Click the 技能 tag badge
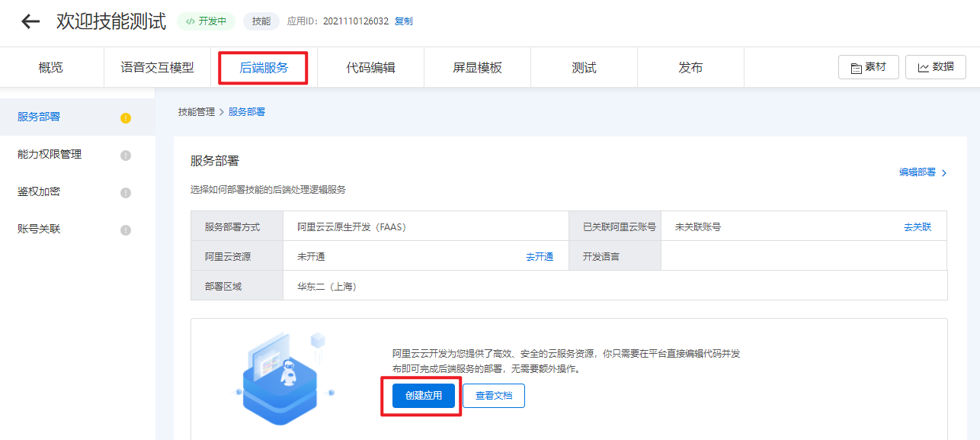 tap(261, 21)
